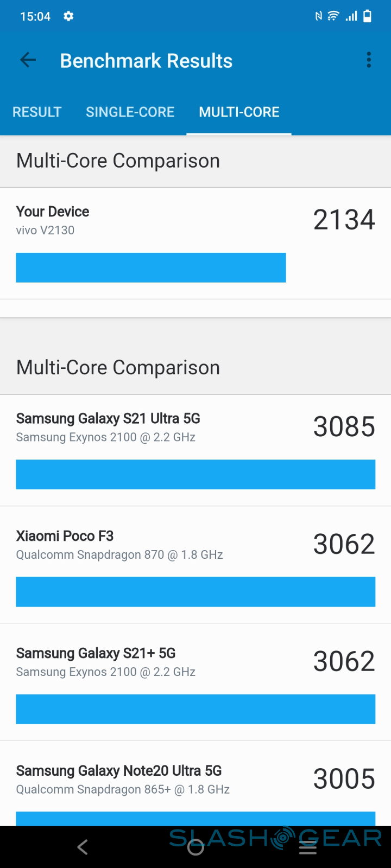This screenshot has height=868, width=391.
Task: Tap the vivo V2130 score bar
Action: pos(151,267)
